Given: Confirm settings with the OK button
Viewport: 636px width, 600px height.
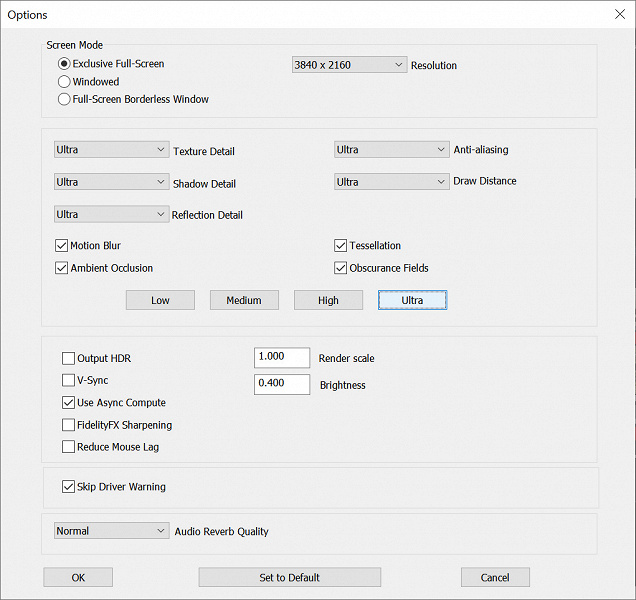Looking at the screenshot, I should 78,577.
